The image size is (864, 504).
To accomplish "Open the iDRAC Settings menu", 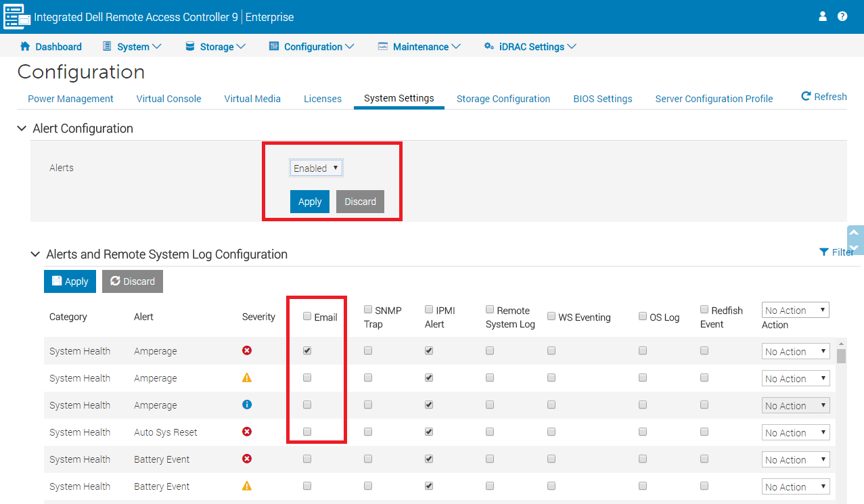I will pyautogui.click(x=530, y=47).
